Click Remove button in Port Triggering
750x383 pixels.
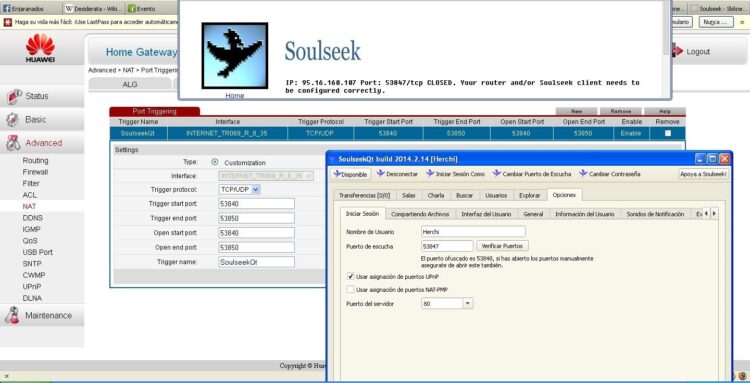pos(620,111)
